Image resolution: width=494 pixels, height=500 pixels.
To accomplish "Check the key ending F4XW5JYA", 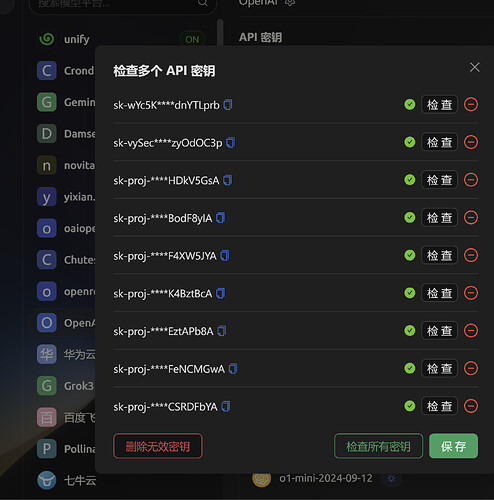I will [439, 255].
